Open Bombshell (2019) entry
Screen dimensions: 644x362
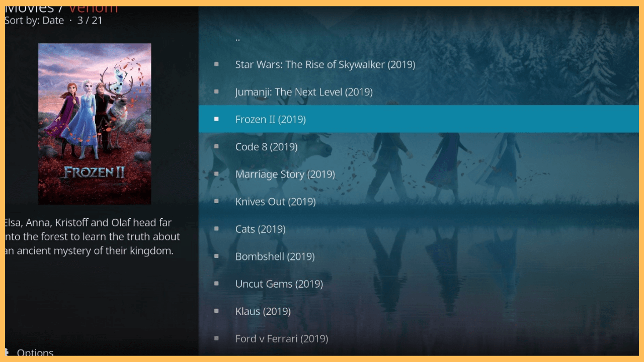coord(419,256)
